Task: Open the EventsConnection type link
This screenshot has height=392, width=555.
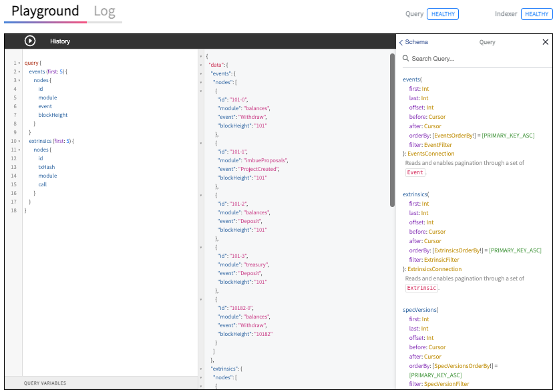Action: pyautogui.click(x=431, y=154)
